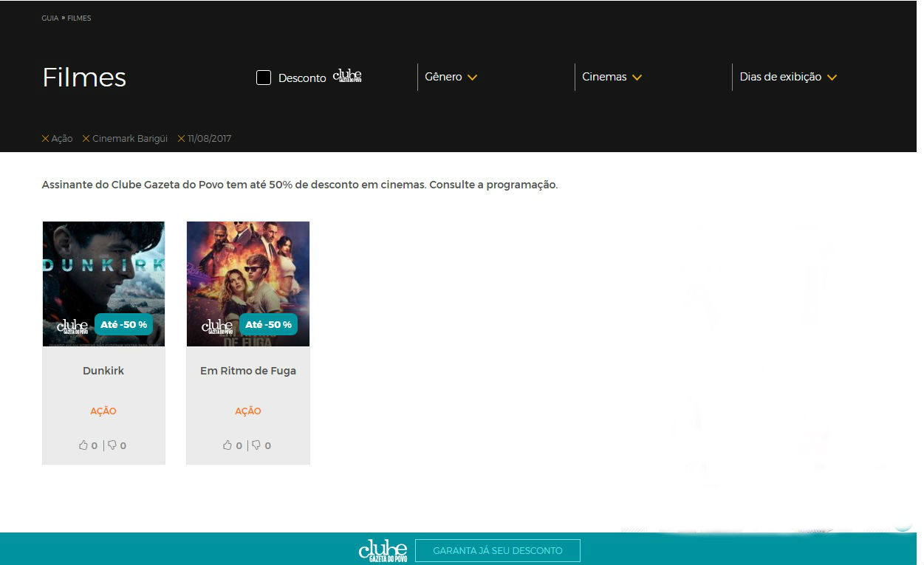The height and width of the screenshot is (565, 924).
Task: Remove the 11/08/2017 date filter
Action: click(x=181, y=139)
